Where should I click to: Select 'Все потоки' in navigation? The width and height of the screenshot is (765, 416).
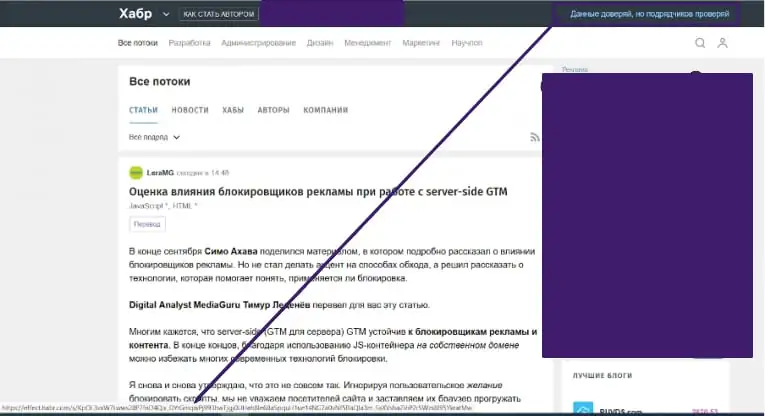(x=138, y=43)
